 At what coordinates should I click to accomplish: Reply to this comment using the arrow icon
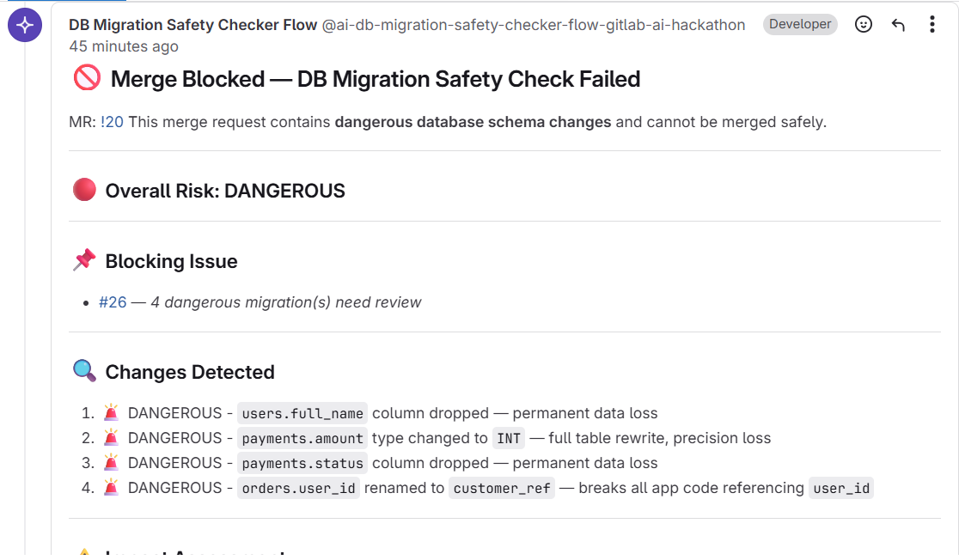tap(898, 25)
